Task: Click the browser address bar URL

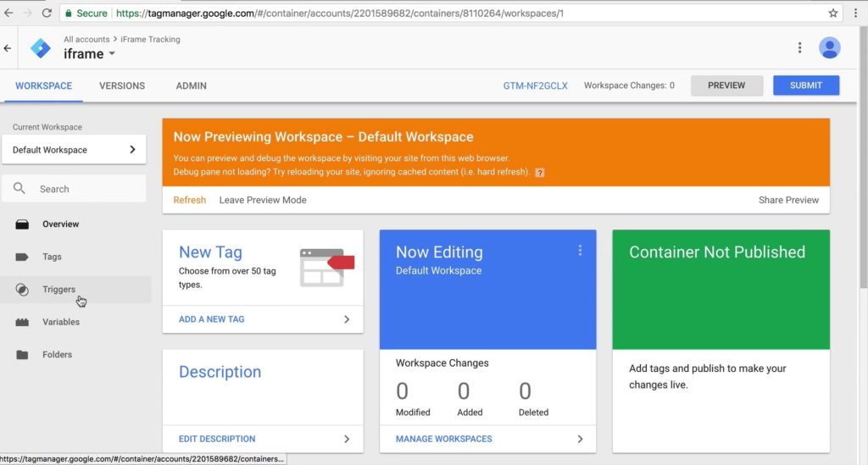Action: [x=340, y=14]
